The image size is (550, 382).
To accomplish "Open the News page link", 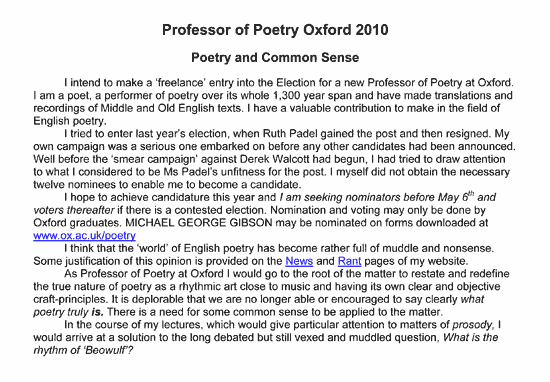I will point(299,261).
